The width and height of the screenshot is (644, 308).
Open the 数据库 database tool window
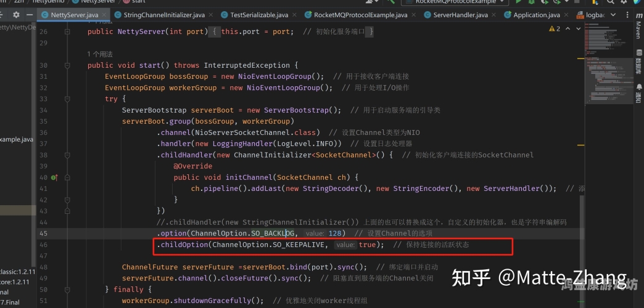pyautogui.click(x=638, y=62)
